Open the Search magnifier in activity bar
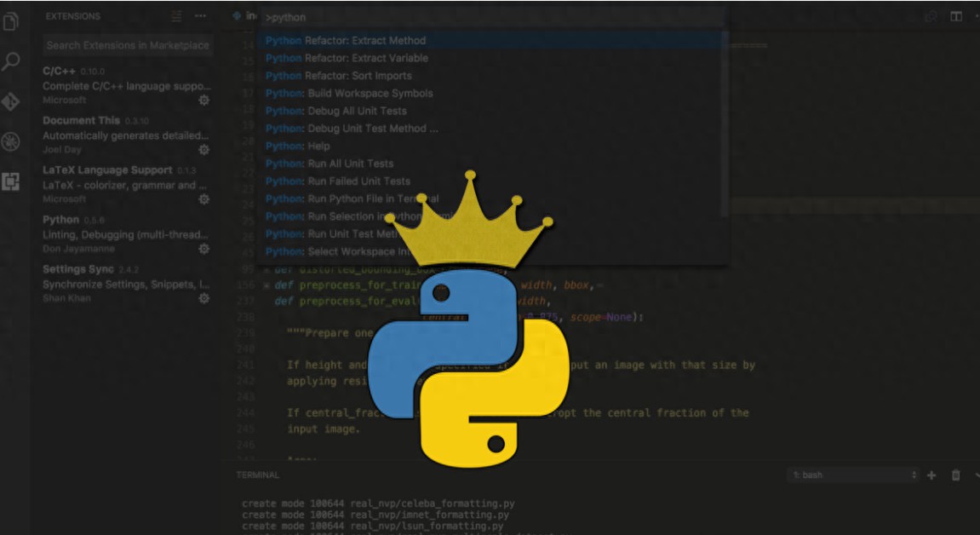This screenshot has width=980, height=535. pos(10,61)
